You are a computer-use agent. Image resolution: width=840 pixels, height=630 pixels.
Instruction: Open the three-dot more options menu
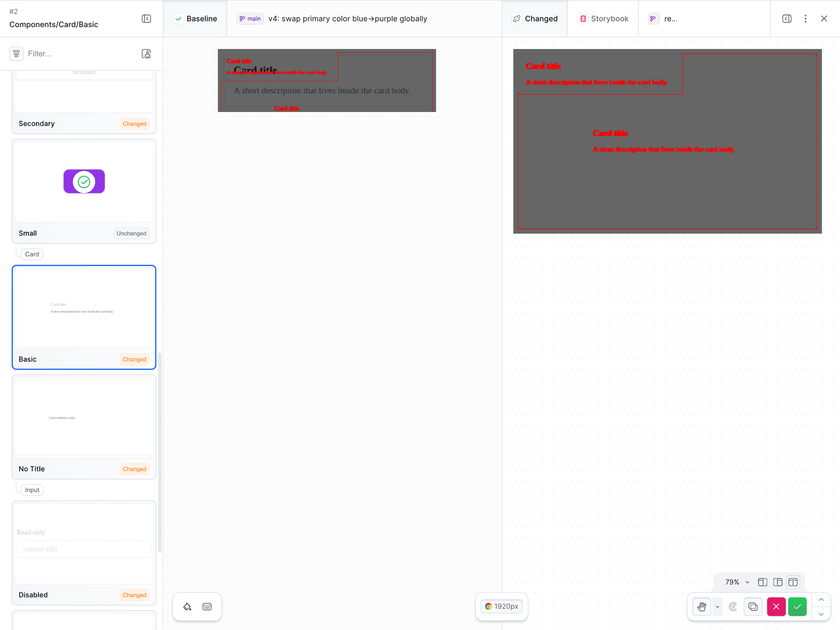805,19
